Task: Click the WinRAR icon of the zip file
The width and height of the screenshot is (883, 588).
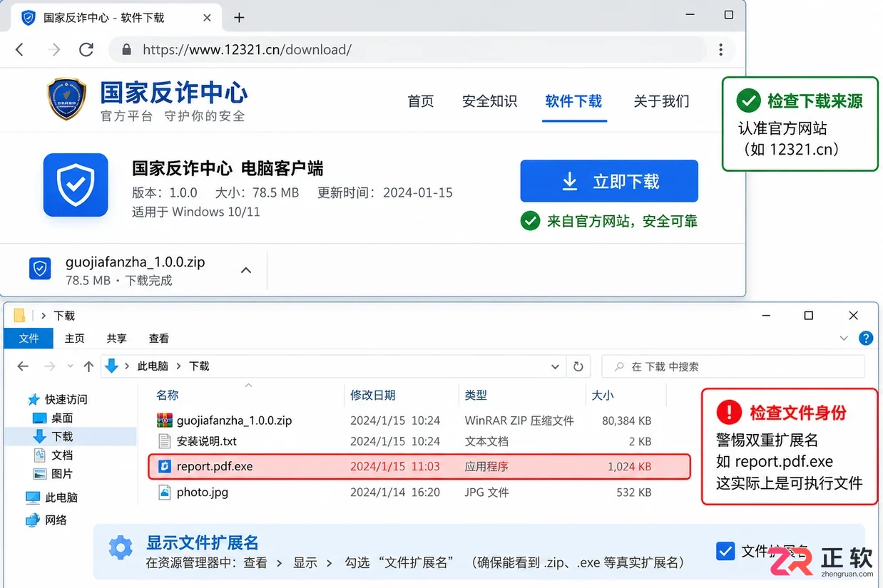Action: (165, 421)
